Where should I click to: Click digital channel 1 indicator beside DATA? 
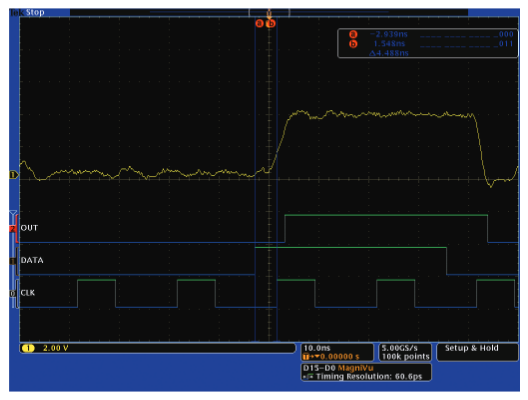12,261
